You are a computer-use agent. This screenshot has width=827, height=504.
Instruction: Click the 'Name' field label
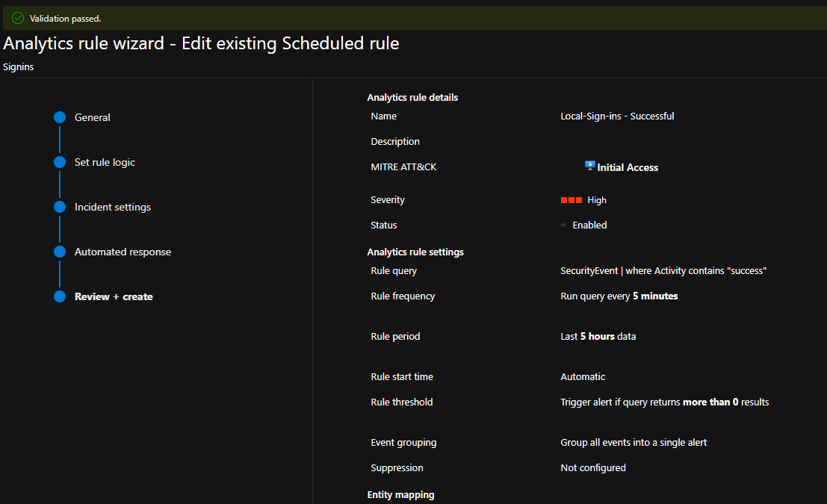383,116
